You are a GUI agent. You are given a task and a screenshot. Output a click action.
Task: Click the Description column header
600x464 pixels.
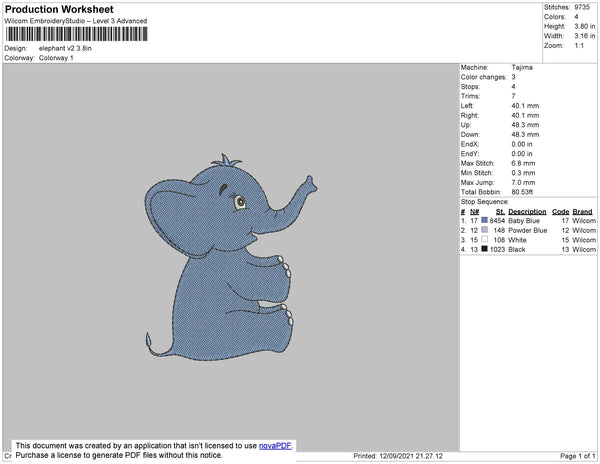527,212
